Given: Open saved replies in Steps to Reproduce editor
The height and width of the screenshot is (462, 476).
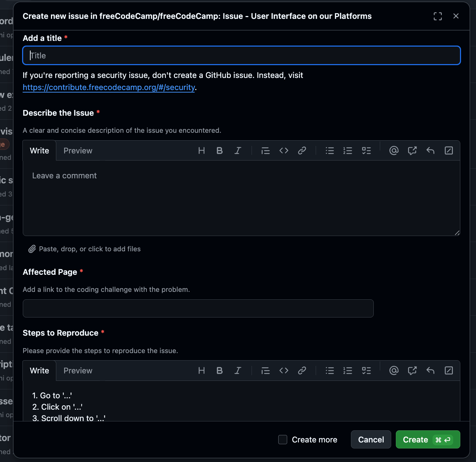Looking at the screenshot, I should coord(430,371).
